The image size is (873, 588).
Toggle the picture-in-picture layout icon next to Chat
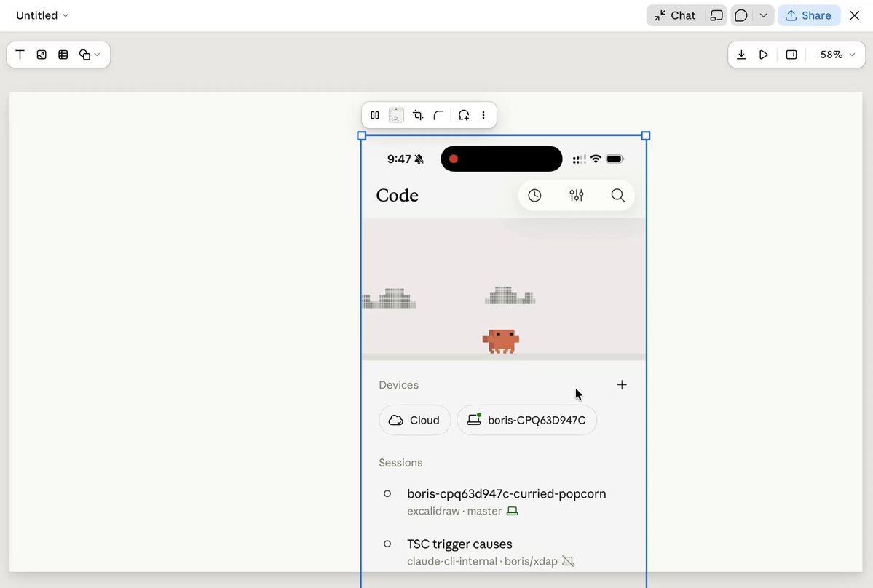716,15
